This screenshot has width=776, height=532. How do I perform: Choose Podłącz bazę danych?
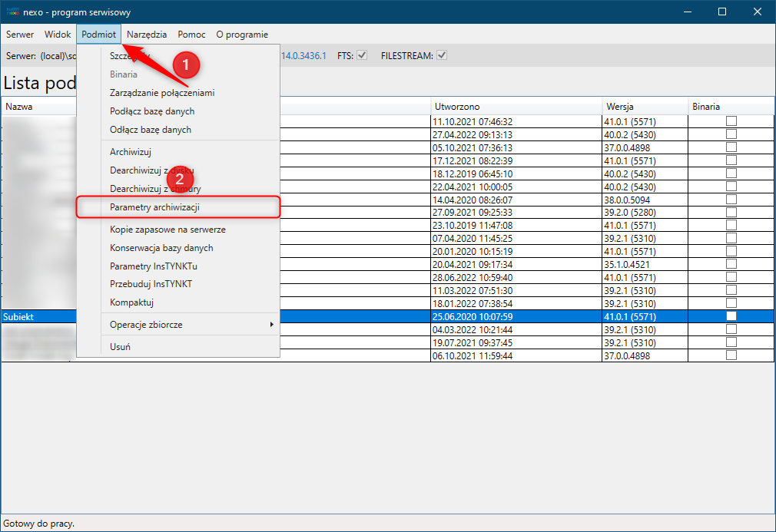click(151, 111)
